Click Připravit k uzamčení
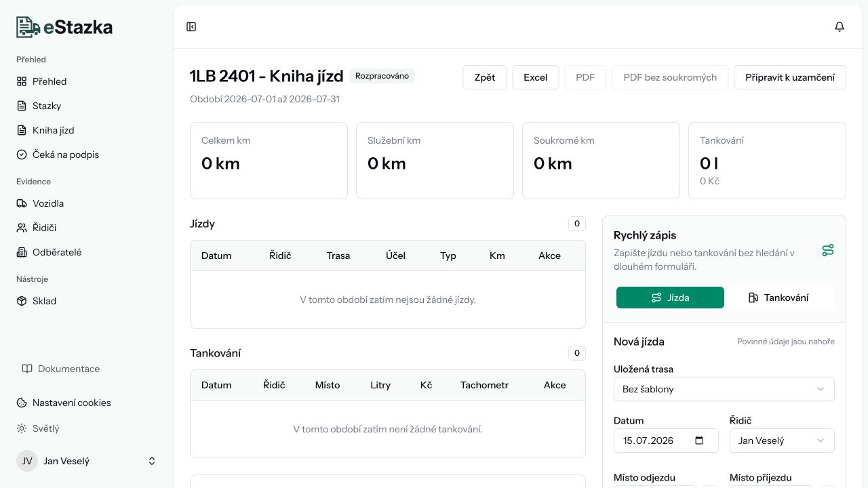868x488 pixels. pyautogui.click(x=790, y=77)
